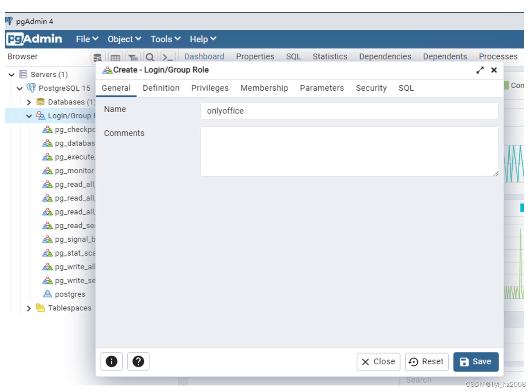The height and width of the screenshot is (392, 532).
Task: Select the pg_stat_scan role
Action: [x=75, y=253]
